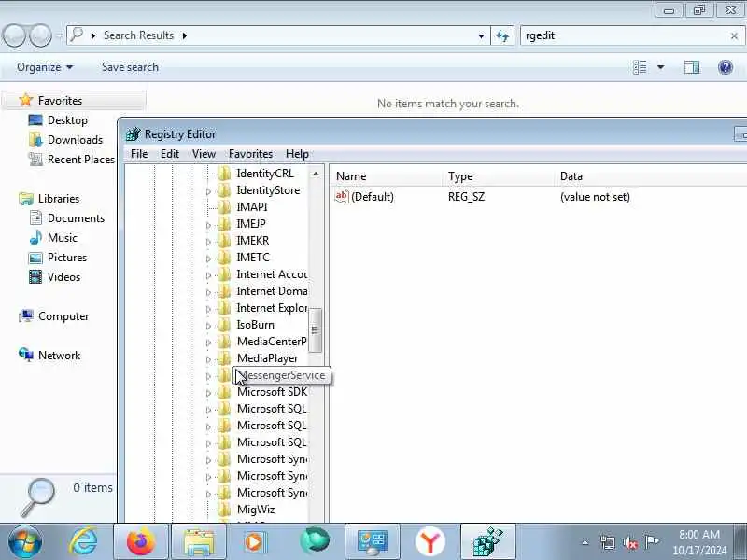Image resolution: width=747 pixels, height=560 pixels.
Task: Click the change view icon in Explorer
Action: [640, 67]
